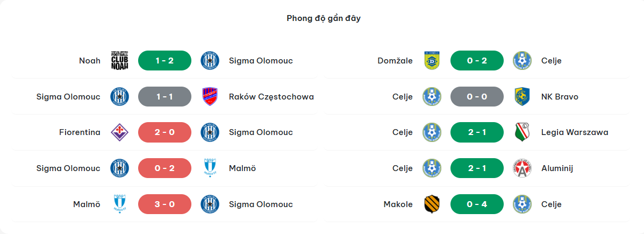Image resolution: width=644 pixels, height=234 pixels.
Task: Click Celje logo beside the 0 - 4 score
Action: [x=522, y=204]
